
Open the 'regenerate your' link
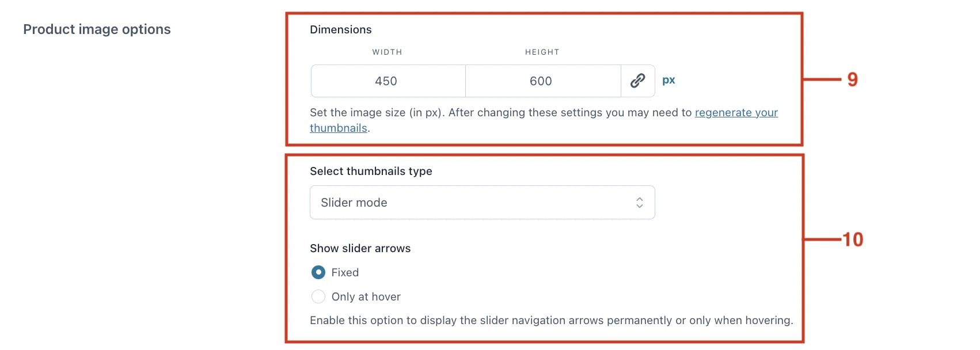[736, 112]
